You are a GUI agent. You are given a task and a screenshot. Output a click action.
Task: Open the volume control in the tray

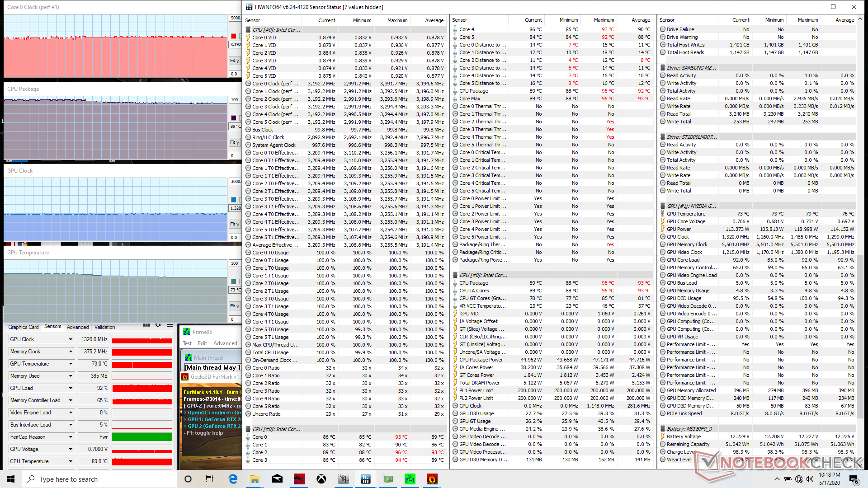810,479
